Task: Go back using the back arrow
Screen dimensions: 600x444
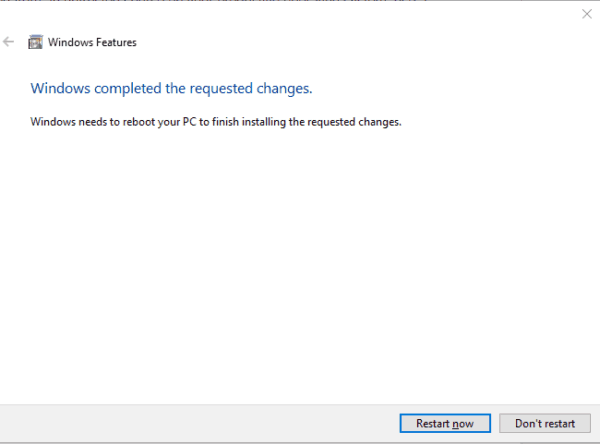Action: (x=9, y=42)
